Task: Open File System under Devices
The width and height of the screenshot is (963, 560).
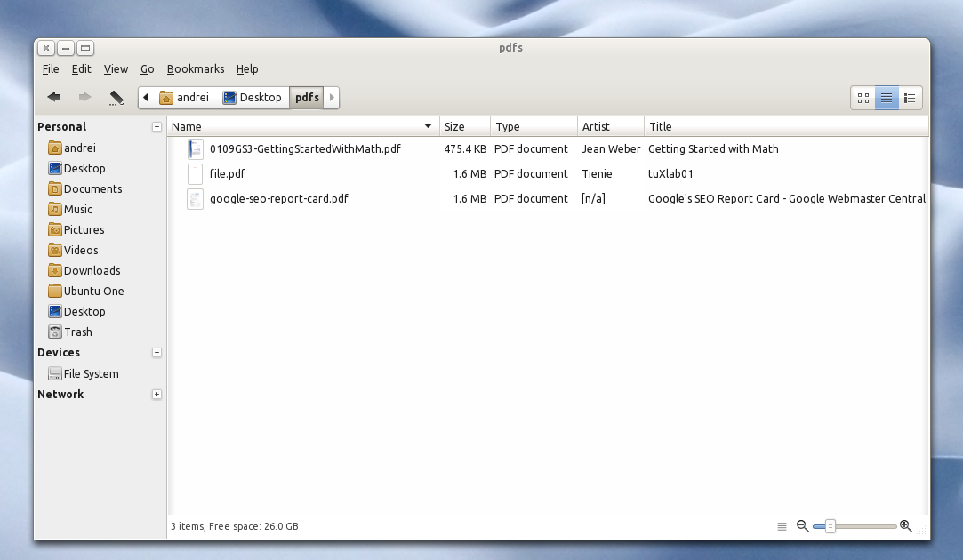Action: coord(89,373)
